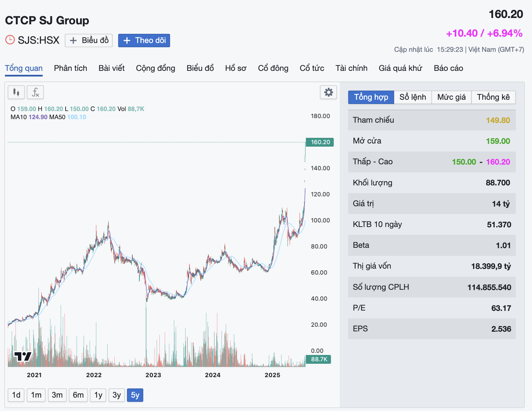
Task: Click the red clock icon beside SJS:HSX
Action: coord(10,40)
